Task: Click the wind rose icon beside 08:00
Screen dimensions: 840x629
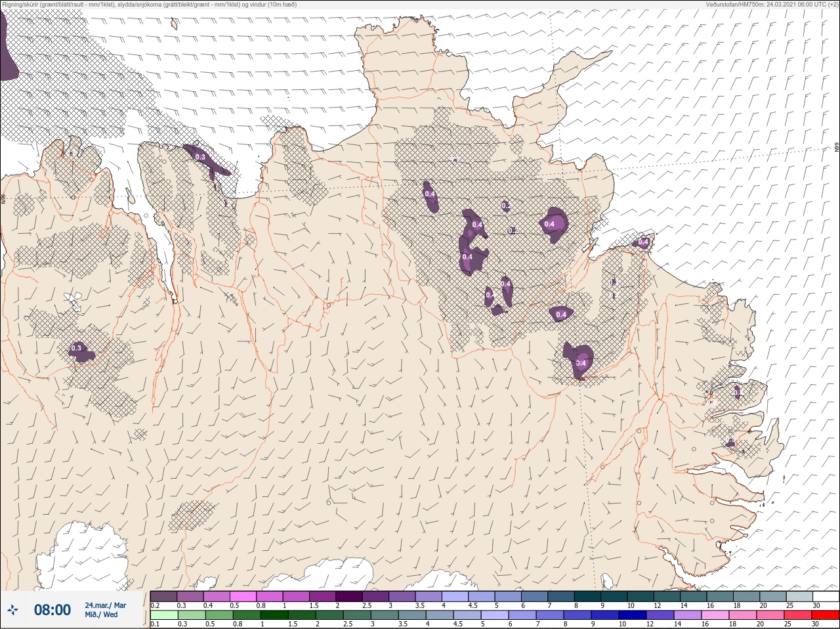Action: pos(13,610)
